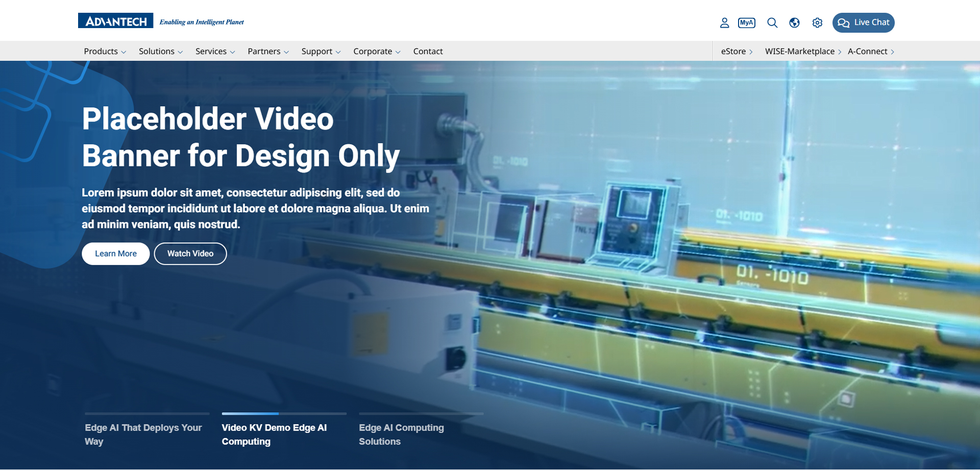
Task: Expand the Solutions menu
Action: click(161, 51)
